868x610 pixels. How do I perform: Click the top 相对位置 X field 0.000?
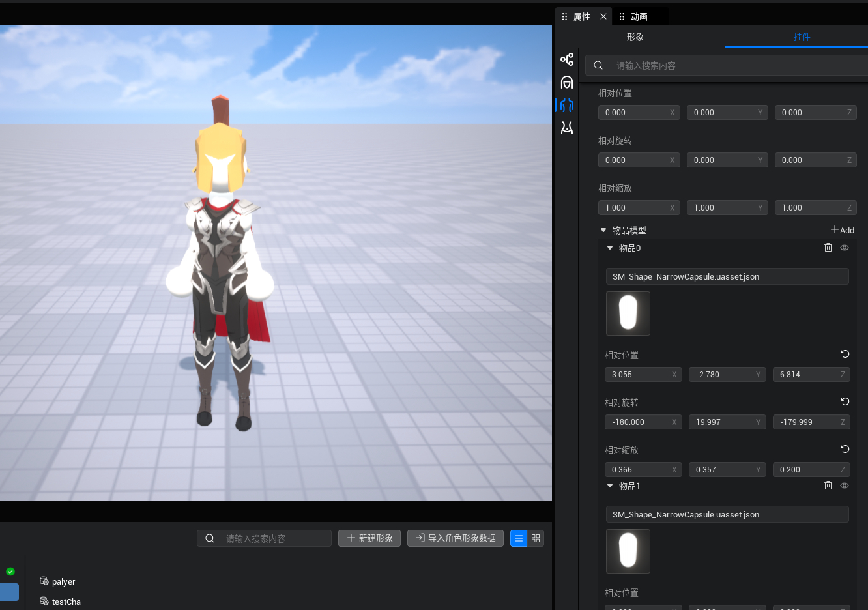click(639, 113)
